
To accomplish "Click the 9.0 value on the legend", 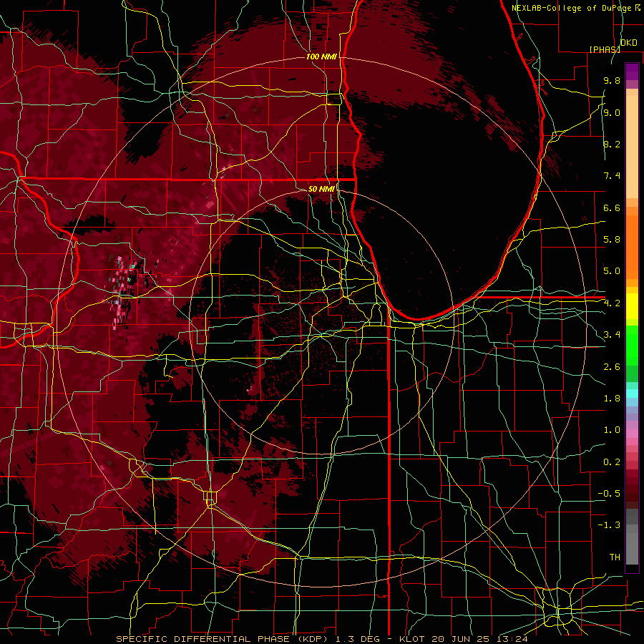I will 612,112.
